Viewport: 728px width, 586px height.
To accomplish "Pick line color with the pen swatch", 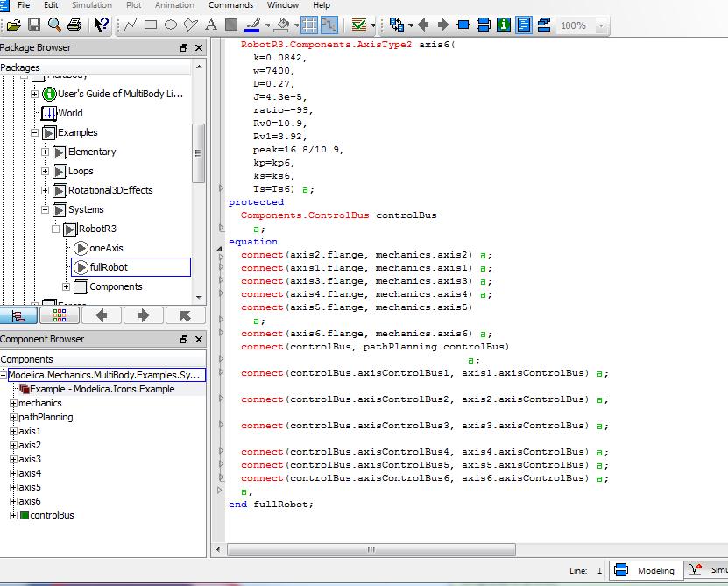I will [x=252, y=25].
